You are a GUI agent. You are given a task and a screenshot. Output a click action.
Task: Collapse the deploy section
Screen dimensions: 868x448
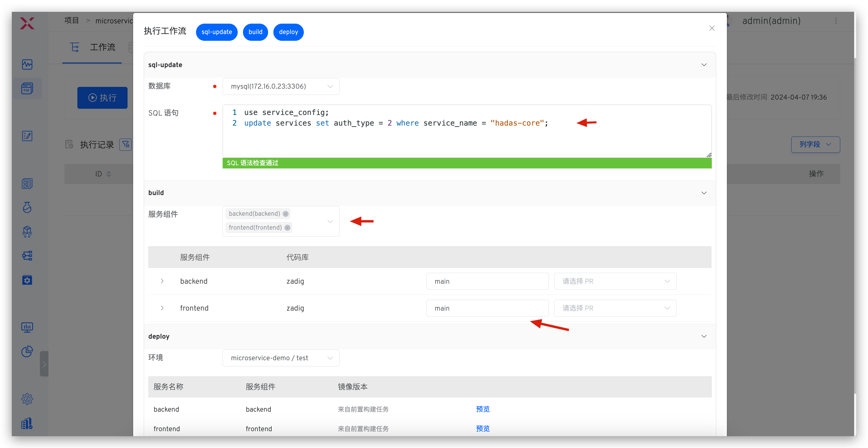pyautogui.click(x=704, y=336)
